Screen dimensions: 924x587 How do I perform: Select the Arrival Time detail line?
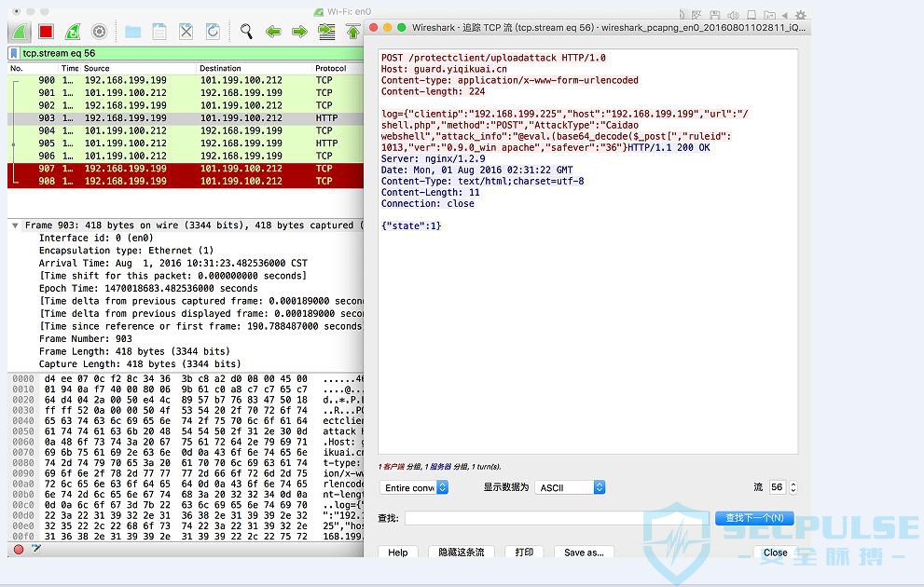173,263
